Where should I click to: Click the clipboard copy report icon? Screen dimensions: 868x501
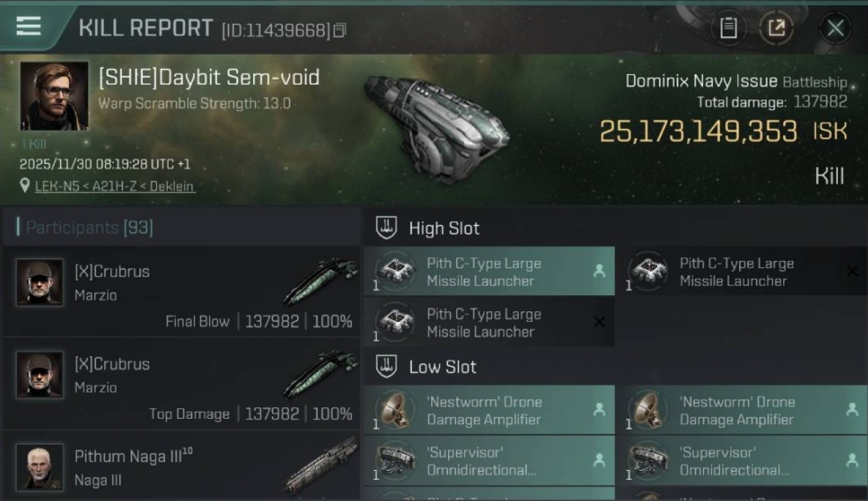(x=728, y=28)
